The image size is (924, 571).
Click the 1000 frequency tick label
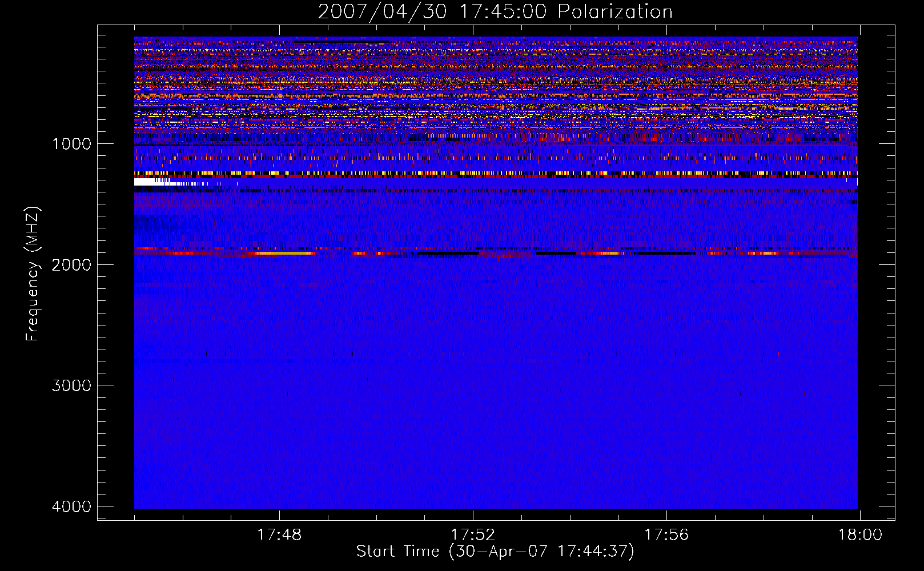72,144
